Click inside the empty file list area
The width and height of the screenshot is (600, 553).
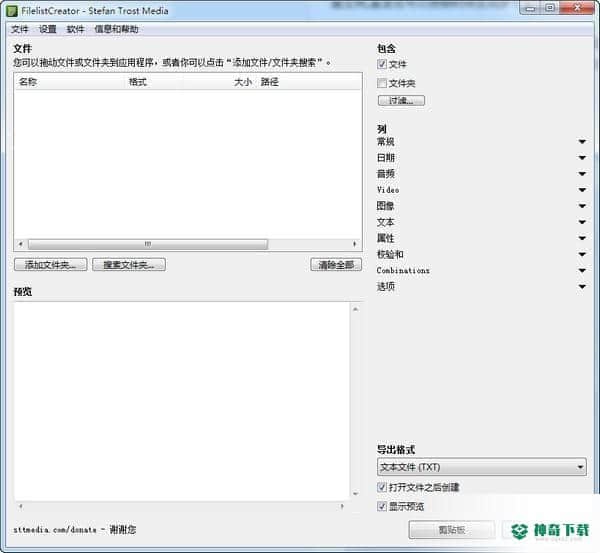[x=188, y=165]
